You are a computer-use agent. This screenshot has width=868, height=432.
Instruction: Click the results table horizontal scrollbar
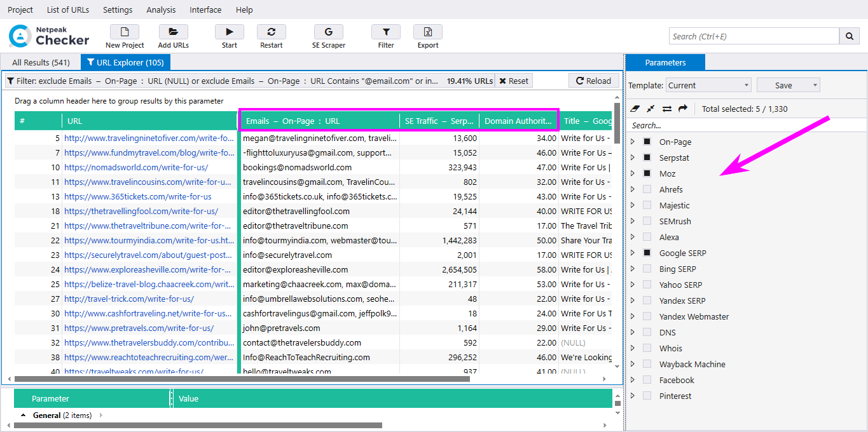coord(242,379)
